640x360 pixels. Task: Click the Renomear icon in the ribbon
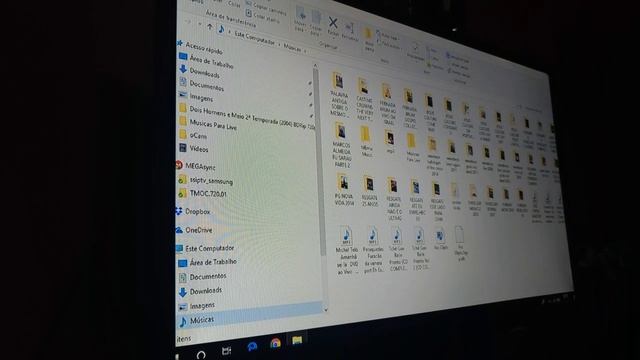point(349,29)
